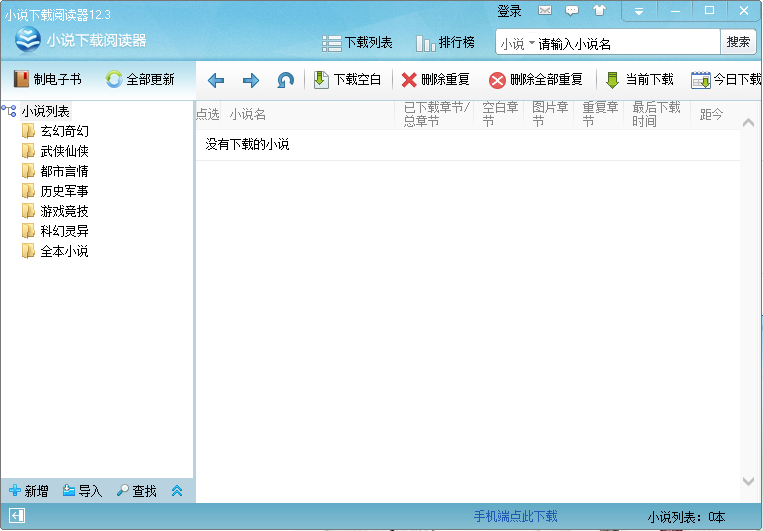Open the feedback chat bubble icon
The image size is (763, 531).
click(572, 10)
